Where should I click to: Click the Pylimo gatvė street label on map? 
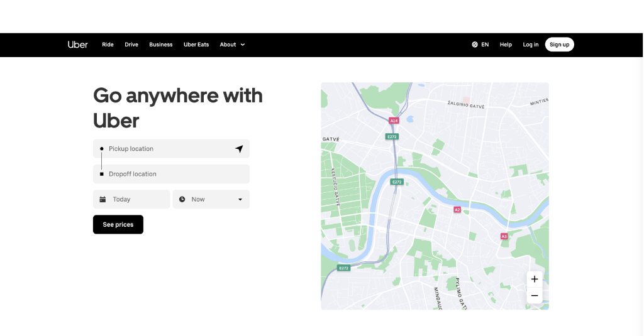(x=461, y=294)
